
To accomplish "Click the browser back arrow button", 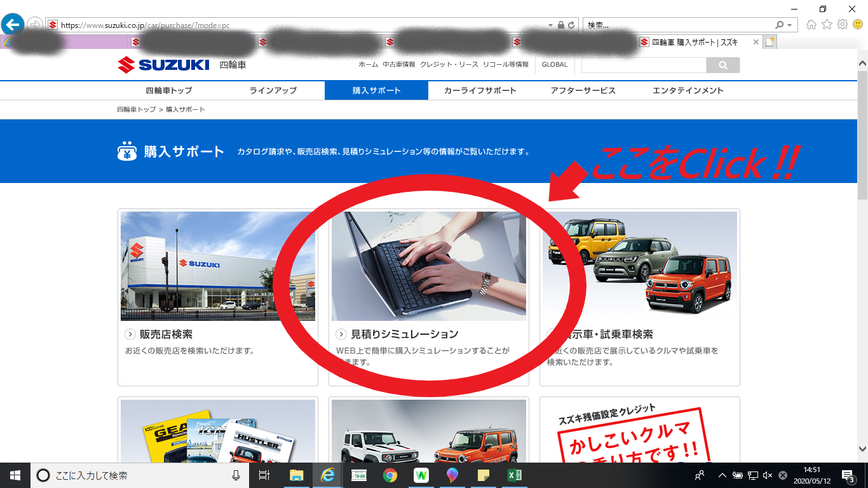I will pos(12,25).
